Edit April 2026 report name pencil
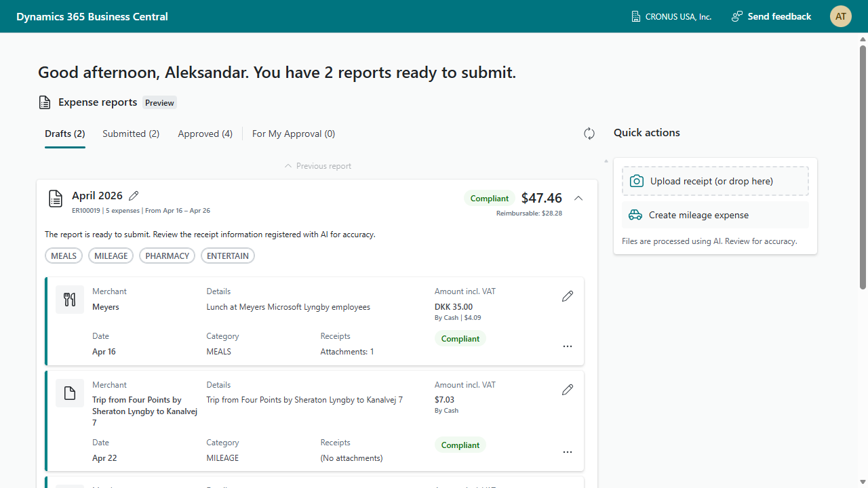The height and width of the screenshot is (488, 868). pyautogui.click(x=134, y=195)
